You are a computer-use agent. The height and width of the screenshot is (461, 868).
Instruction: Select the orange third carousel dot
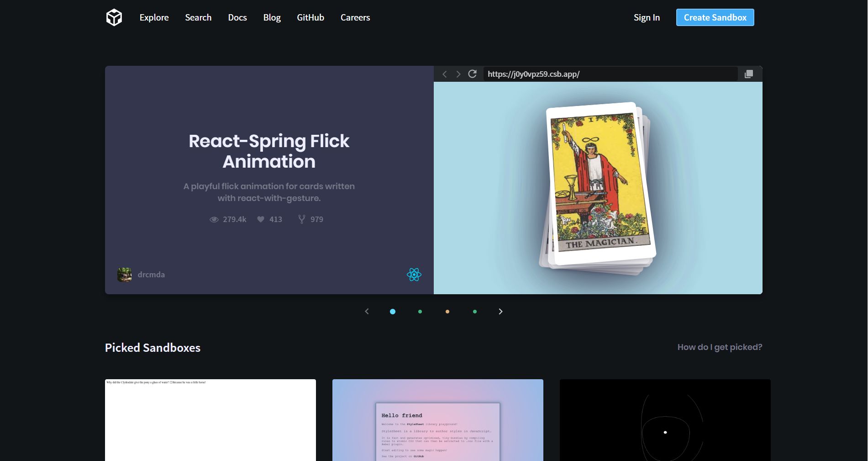447,312
